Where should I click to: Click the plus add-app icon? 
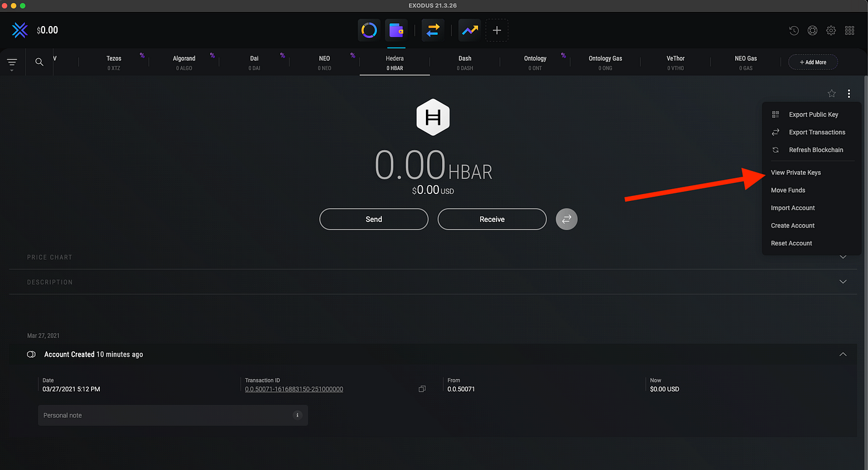point(497,30)
